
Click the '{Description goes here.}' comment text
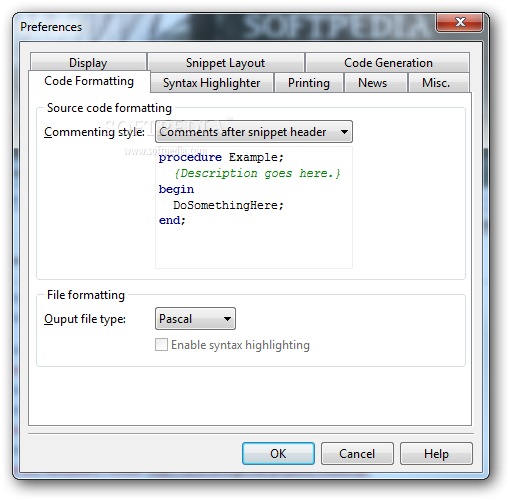tap(257, 173)
